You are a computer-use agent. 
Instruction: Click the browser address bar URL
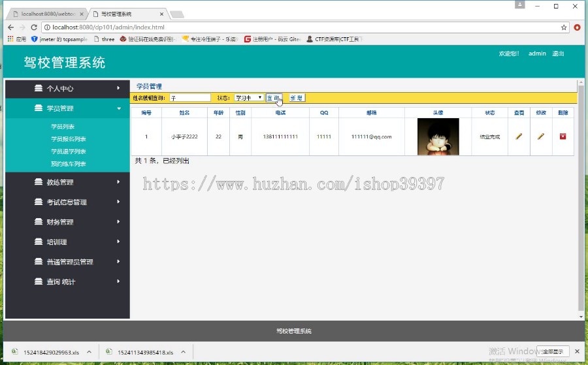click(x=108, y=27)
